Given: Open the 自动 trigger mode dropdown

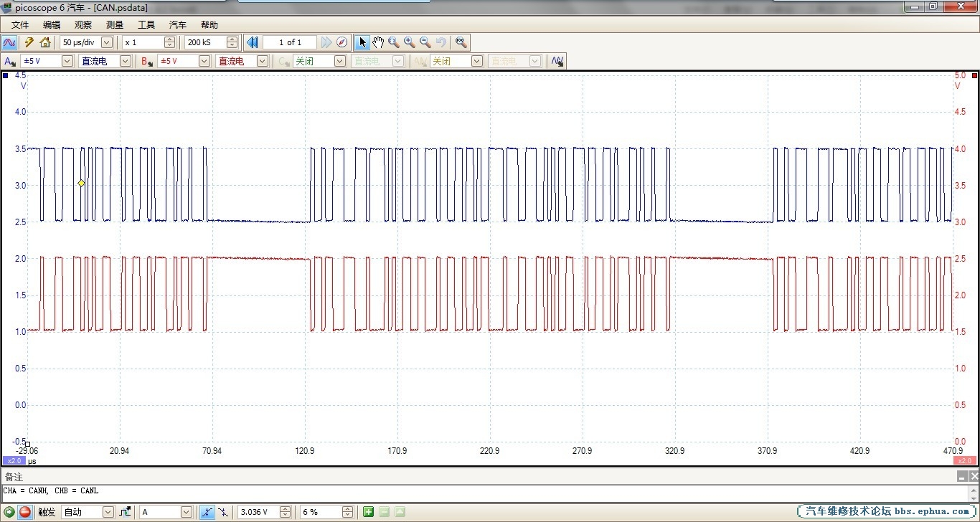Looking at the screenshot, I should point(108,512).
